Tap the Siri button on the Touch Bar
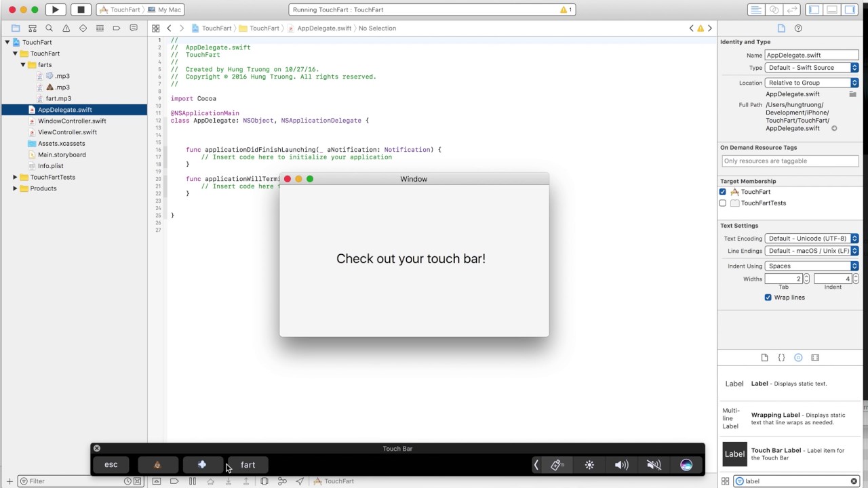 point(686,465)
